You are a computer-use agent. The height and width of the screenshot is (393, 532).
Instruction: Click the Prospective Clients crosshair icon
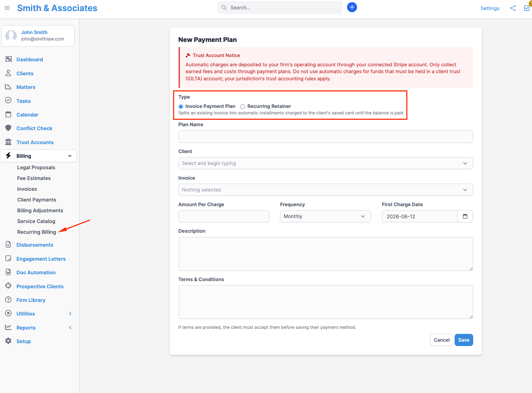coord(9,286)
